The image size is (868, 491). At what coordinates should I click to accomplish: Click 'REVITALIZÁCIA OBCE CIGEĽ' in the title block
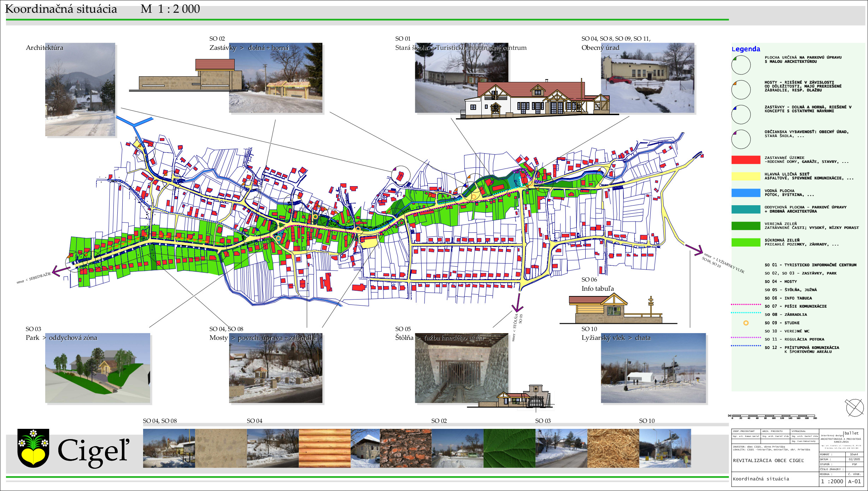768,461
